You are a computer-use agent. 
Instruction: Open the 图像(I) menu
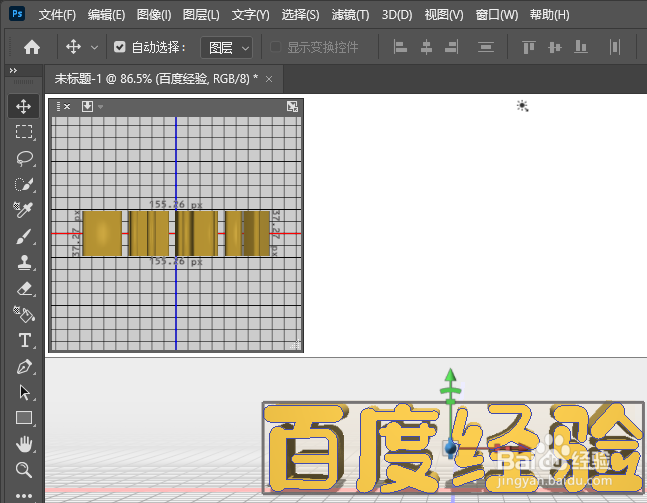pos(154,15)
